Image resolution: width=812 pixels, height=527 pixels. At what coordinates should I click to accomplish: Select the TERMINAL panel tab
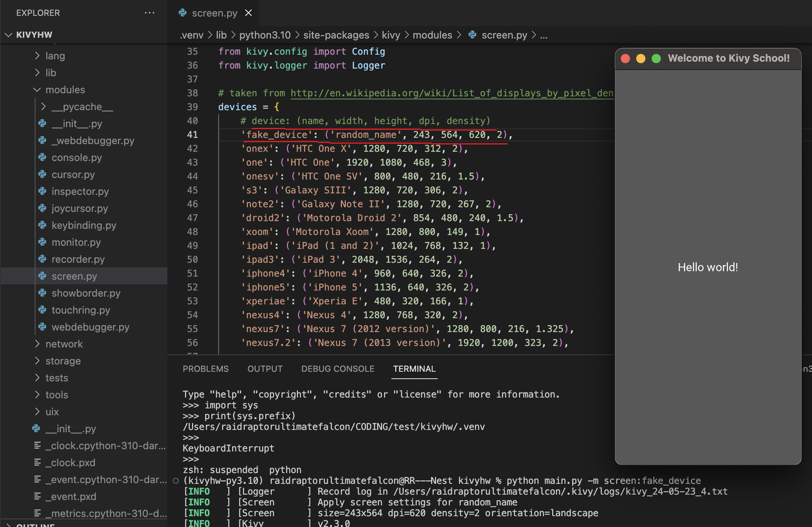(x=414, y=369)
